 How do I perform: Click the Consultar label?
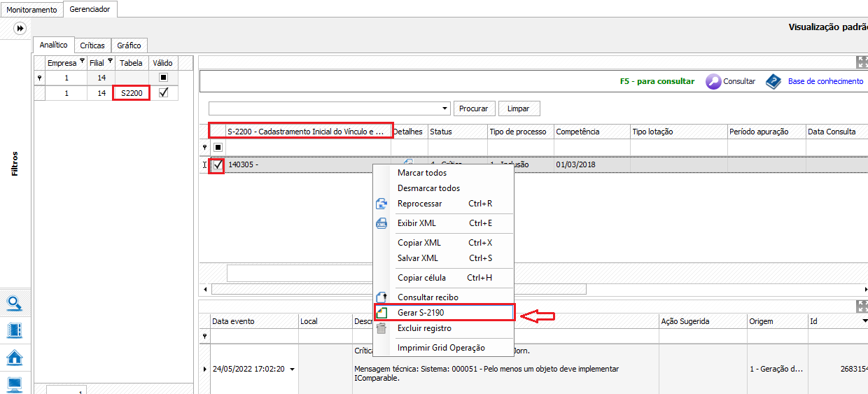(x=739, y=81)
